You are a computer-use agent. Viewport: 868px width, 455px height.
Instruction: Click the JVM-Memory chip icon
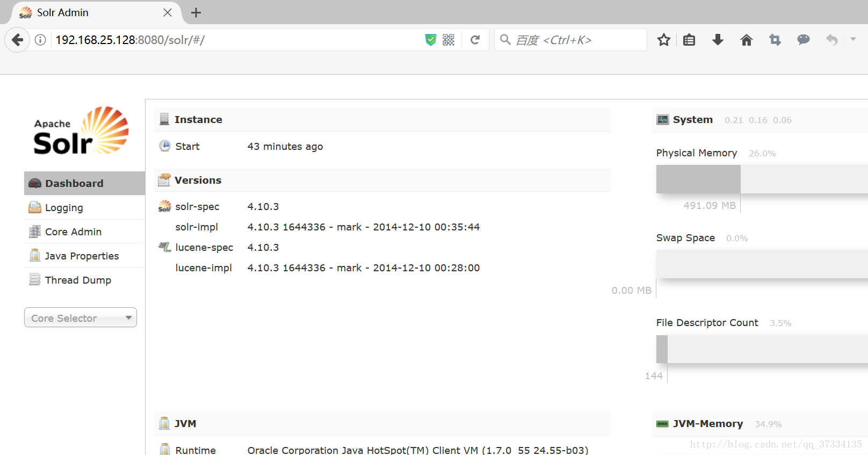[663, 424]
